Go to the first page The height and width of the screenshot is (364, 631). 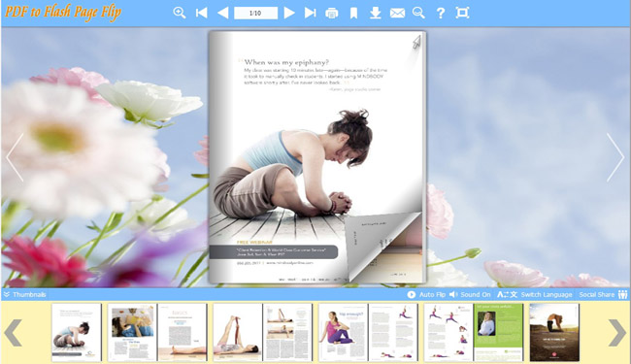tap(201, 13)
